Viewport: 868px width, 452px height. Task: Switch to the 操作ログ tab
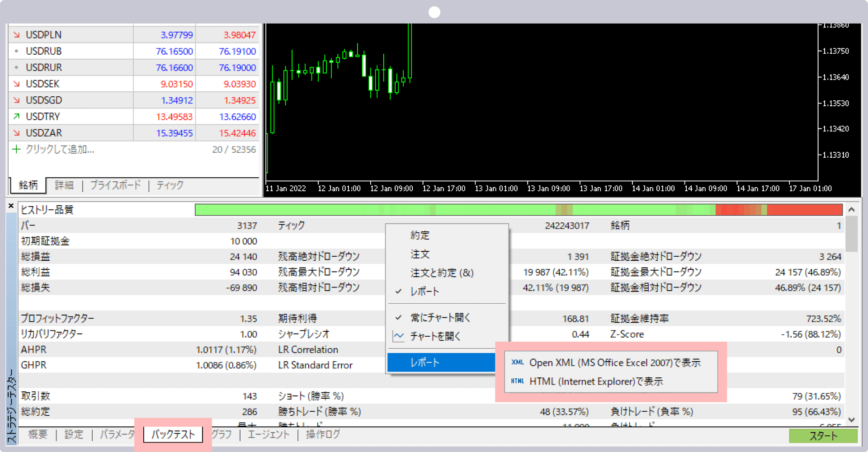click(323, 434)
